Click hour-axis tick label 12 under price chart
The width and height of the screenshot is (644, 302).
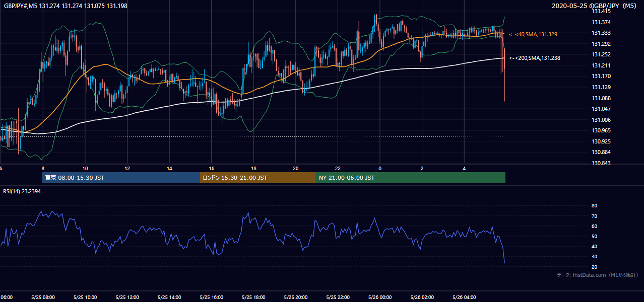pos(127,168)
